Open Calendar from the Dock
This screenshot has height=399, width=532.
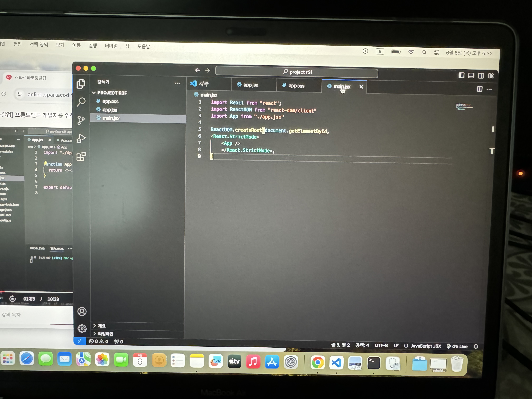coord(140,360)
